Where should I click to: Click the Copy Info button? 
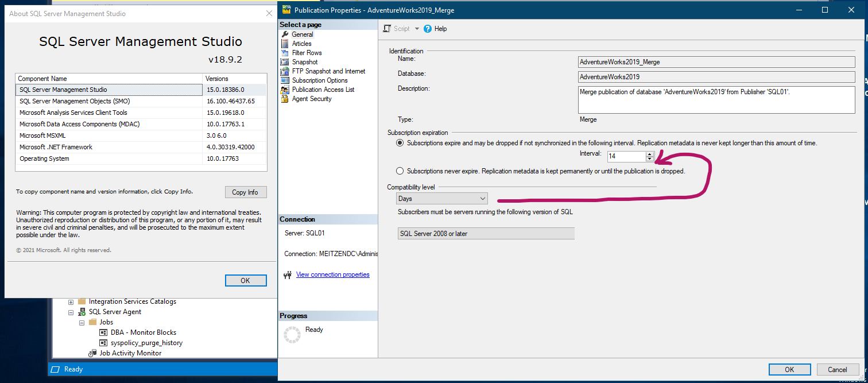pos(246,192)
